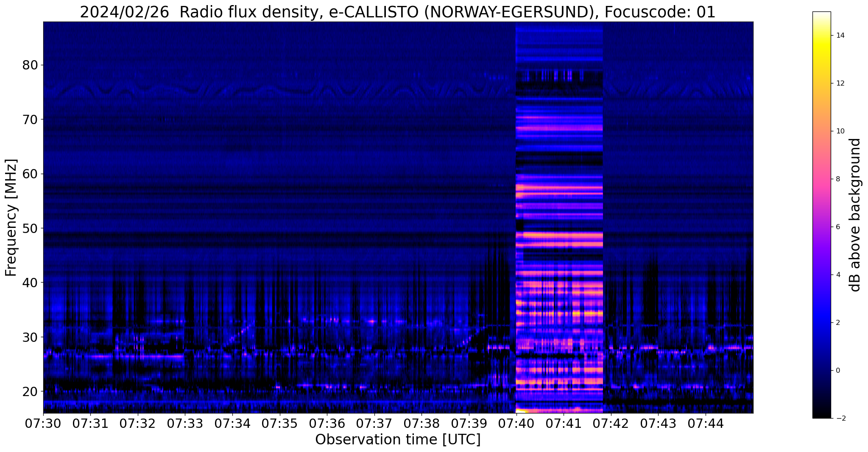Click the purple region of the colorbar
868x452 pixels.
821,250
